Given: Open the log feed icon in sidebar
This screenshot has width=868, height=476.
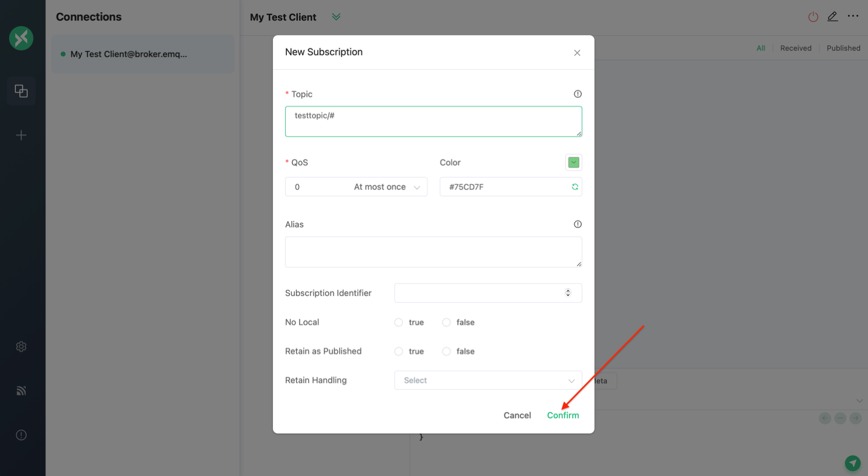Looking at the screenshot, I should point(21,391).
